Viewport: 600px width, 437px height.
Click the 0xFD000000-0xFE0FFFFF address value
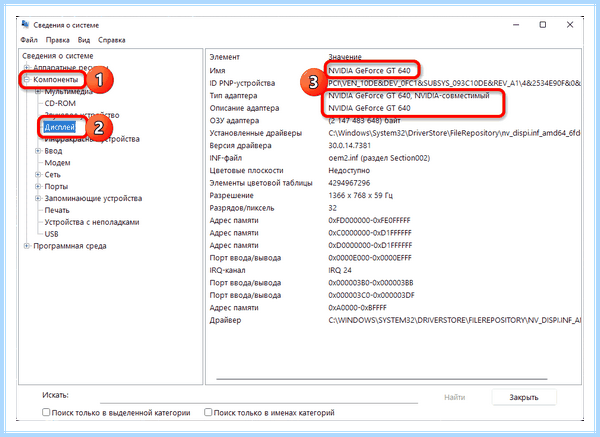pos(369,220)
